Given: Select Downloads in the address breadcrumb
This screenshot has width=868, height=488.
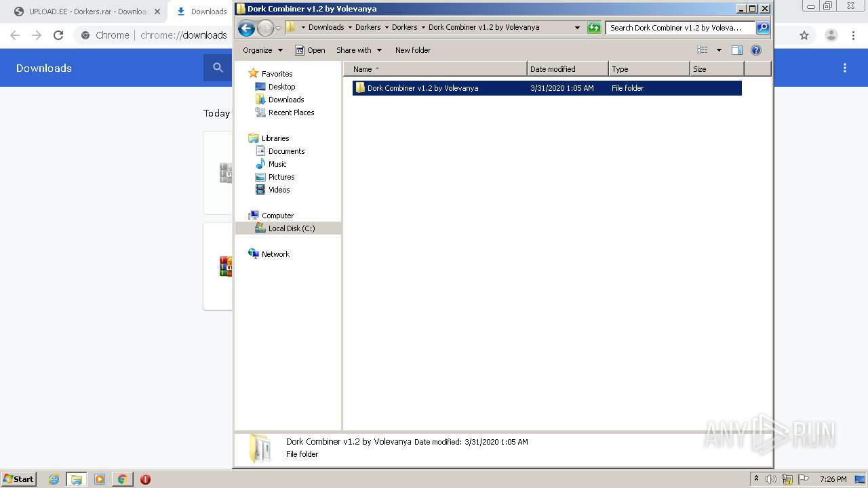Looking at the screenshot, I should tap(326, 27).
